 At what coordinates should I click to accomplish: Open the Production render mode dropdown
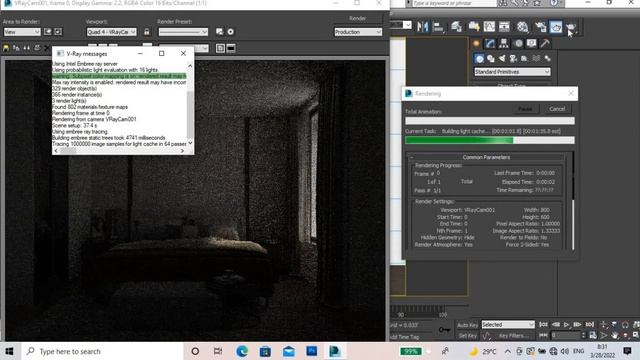point(358,32)
